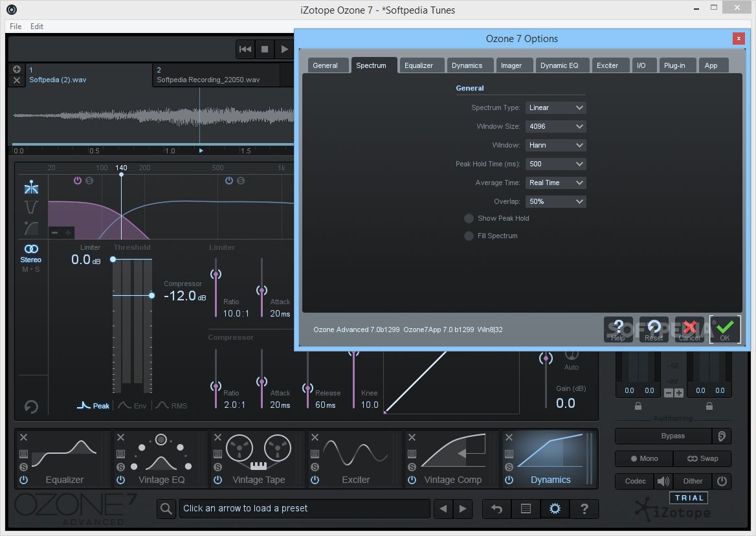Load next preset with right arrow

(x=463, y=509)
